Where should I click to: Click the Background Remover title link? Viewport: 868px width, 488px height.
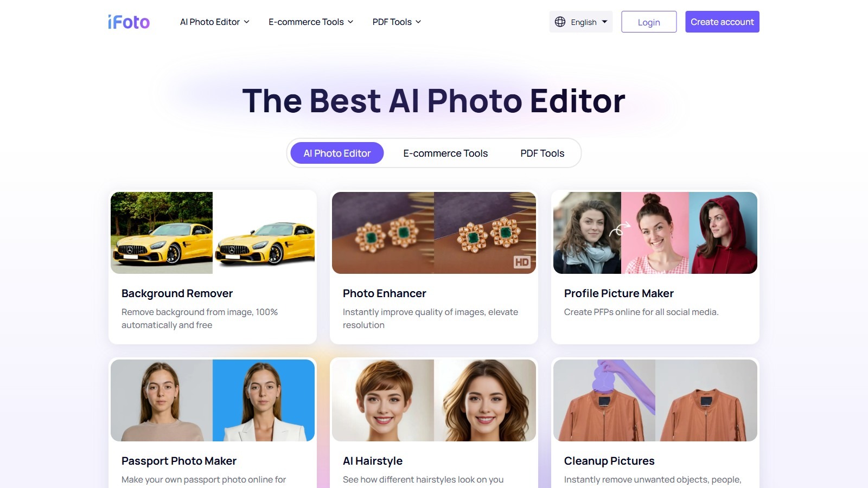click(x=177, y=293)
